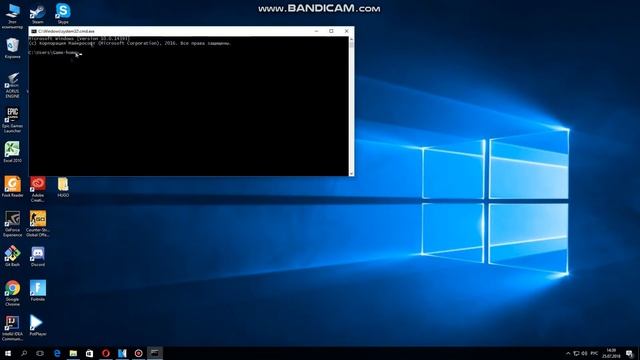Open AORUS ENGINE desktop shortcut
Screen dimensions: 640x360
pyautogui.click(x=12, y=85)
